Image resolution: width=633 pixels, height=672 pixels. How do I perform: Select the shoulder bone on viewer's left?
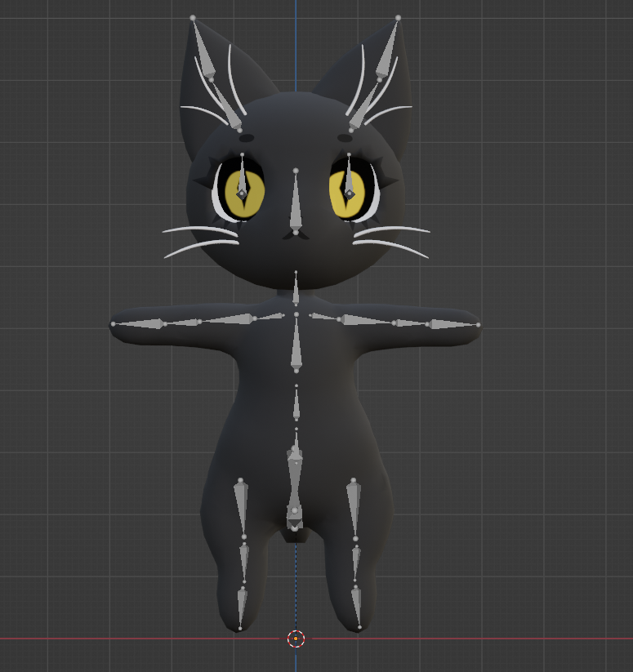pos(270,317)
